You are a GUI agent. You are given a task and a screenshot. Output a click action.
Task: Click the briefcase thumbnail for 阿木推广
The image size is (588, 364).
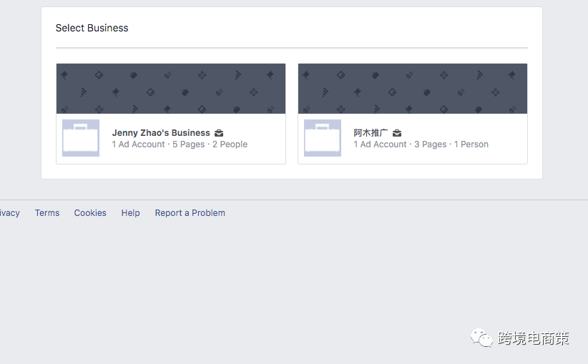pyautogui.click(x=323, y=138)
